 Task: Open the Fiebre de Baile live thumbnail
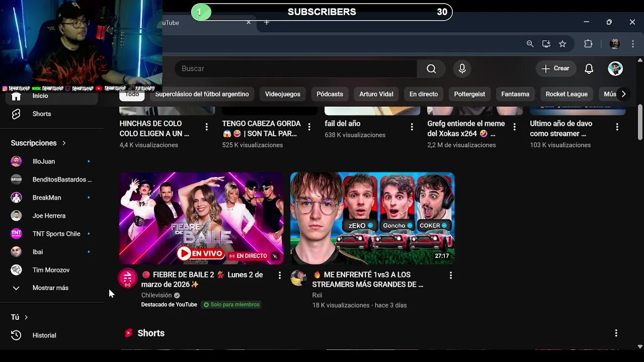tap(201, 218)
